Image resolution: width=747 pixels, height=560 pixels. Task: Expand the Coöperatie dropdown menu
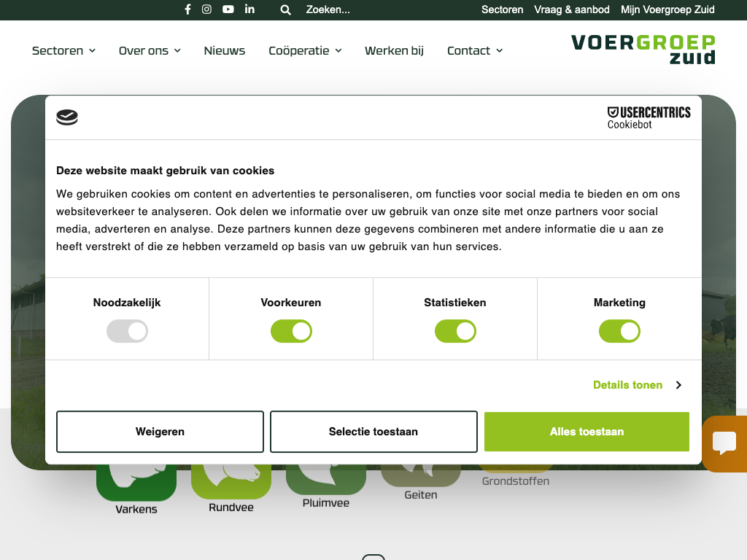coord(306,50)
